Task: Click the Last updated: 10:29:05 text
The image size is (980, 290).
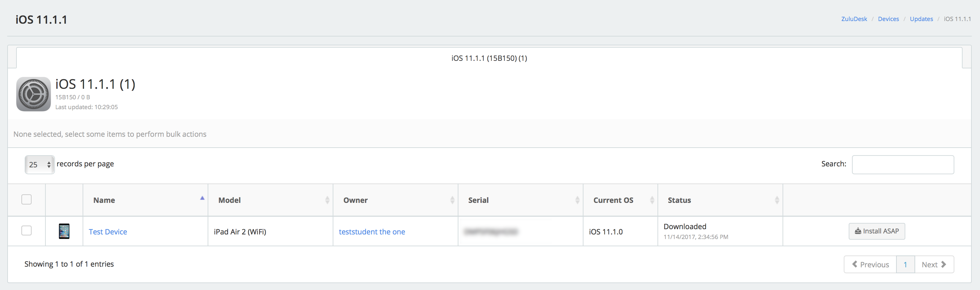Action: coord(86,107)
